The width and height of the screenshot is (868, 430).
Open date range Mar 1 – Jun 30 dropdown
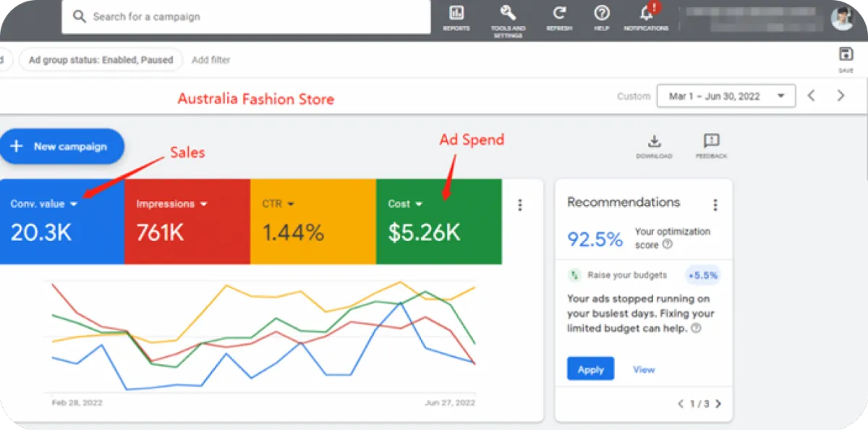tap(726, 96)
